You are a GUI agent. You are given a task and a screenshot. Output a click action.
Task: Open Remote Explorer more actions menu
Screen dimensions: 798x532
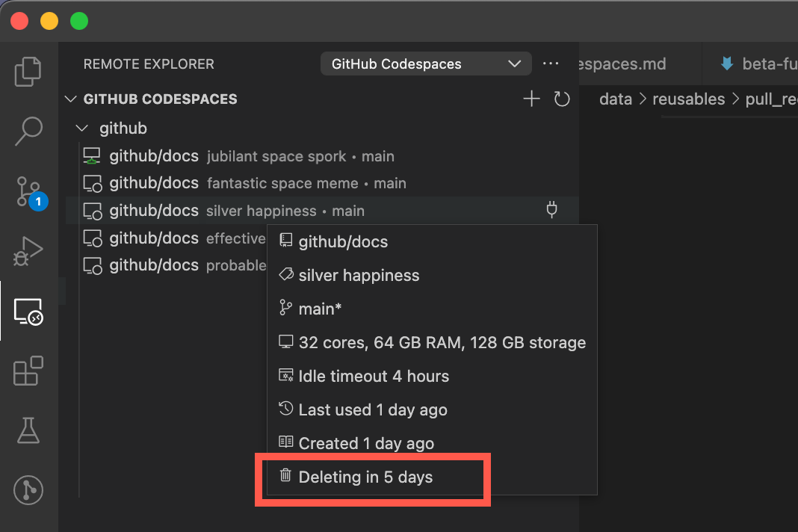(x=551, y=64)
